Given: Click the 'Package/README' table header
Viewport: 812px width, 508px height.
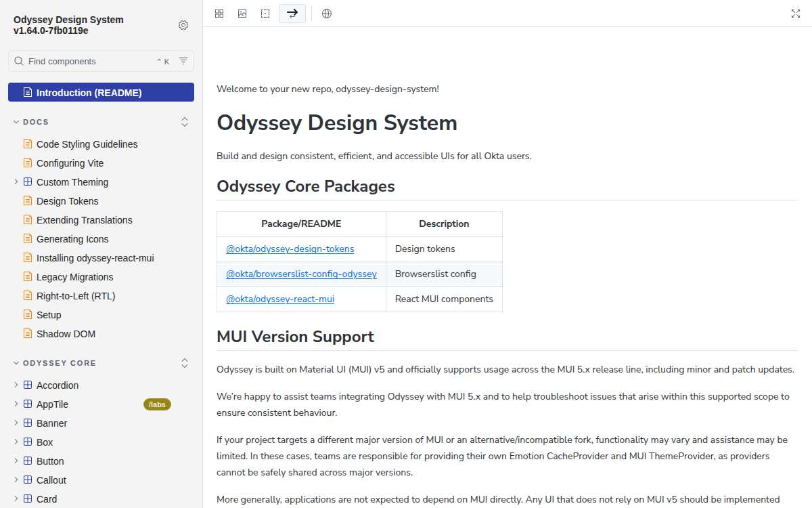Looking at the screenshot, I should (x=301, y=224).
